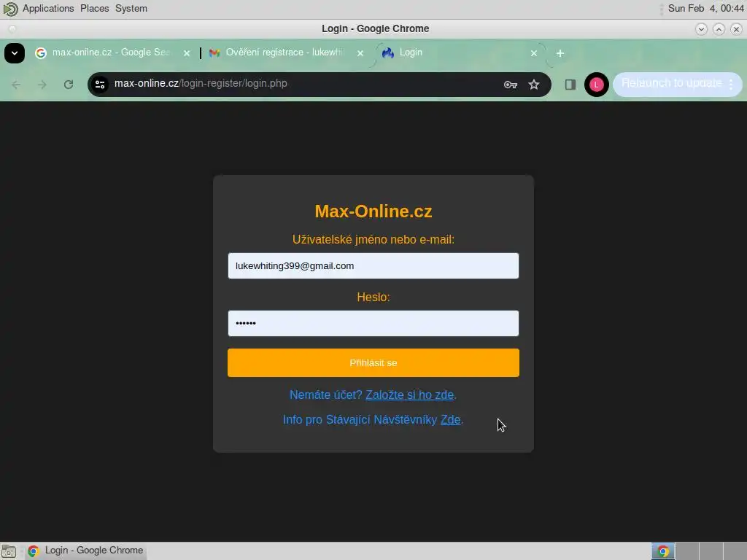Click the show desktop icon in taskbar

[9, 551]
